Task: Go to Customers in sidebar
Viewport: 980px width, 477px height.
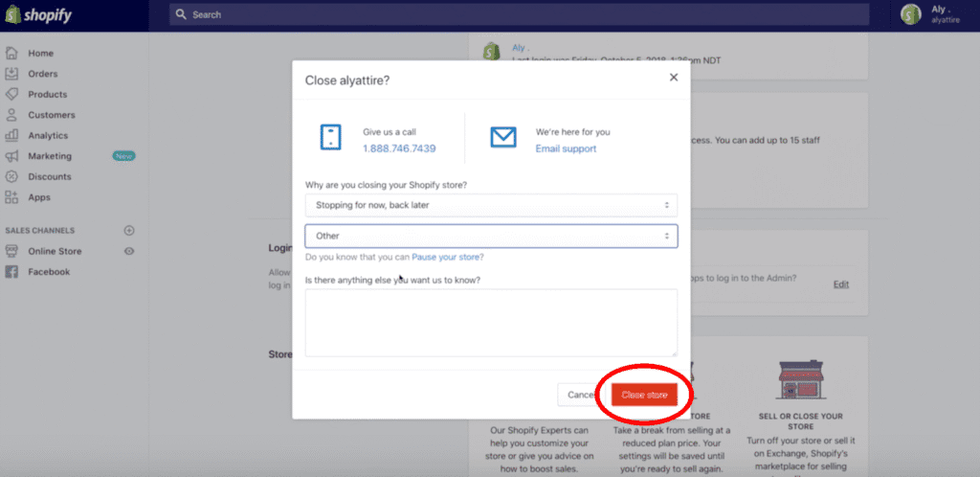Action: 51,115
